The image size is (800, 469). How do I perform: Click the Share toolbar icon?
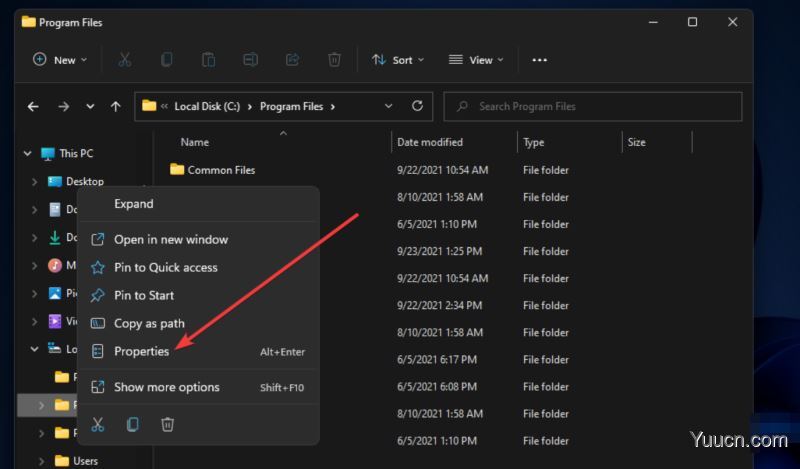(292, 60)
